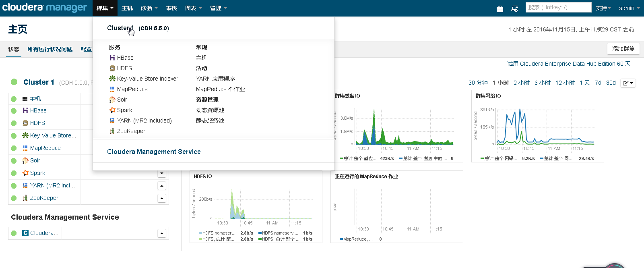Switch to the 状态 tab
This screenshot has width=644, height=268.
click(14, 49)
